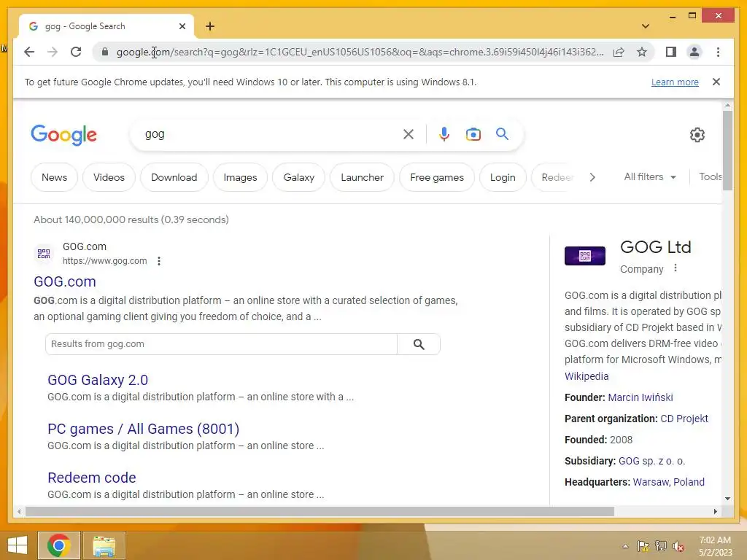Open GOG sp. z o. o. link
Image resolution: width=747 pixels, height=560 pixels.
tap(651, 461)
